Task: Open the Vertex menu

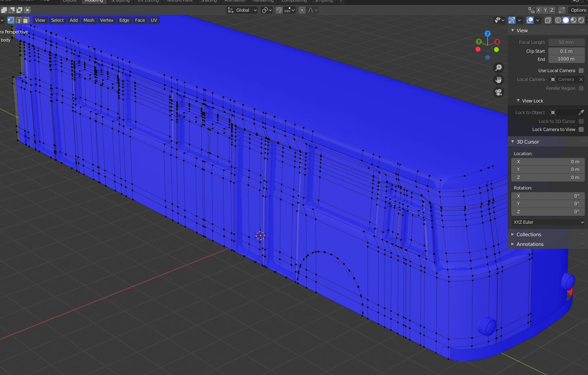Action: pyautogui.click(x=106, y=20)
